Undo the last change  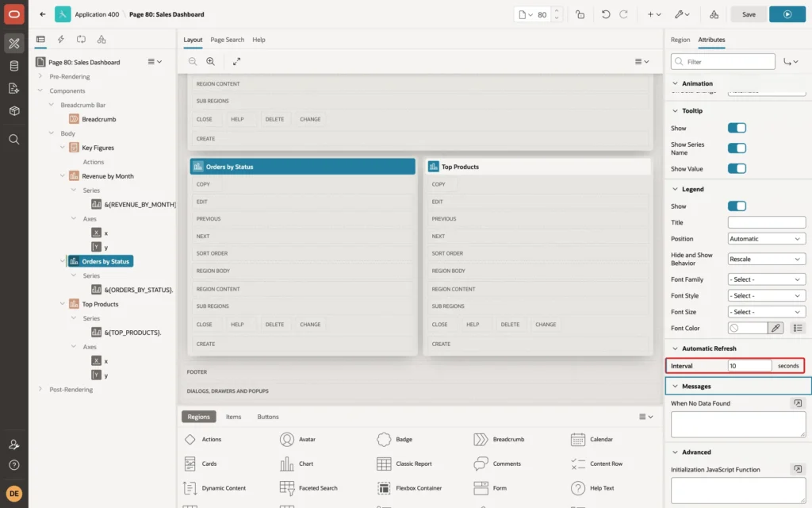605,14
